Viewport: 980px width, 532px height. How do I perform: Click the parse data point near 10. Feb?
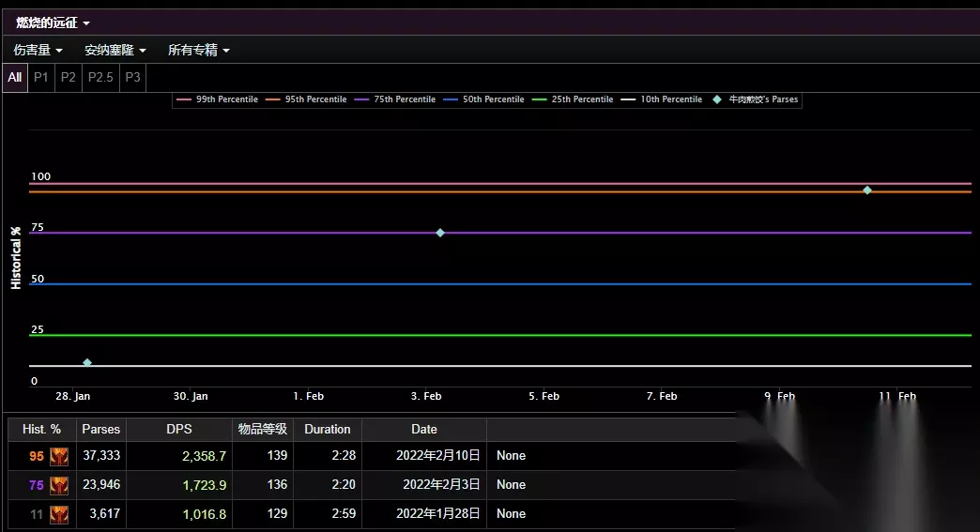[867, 190]
